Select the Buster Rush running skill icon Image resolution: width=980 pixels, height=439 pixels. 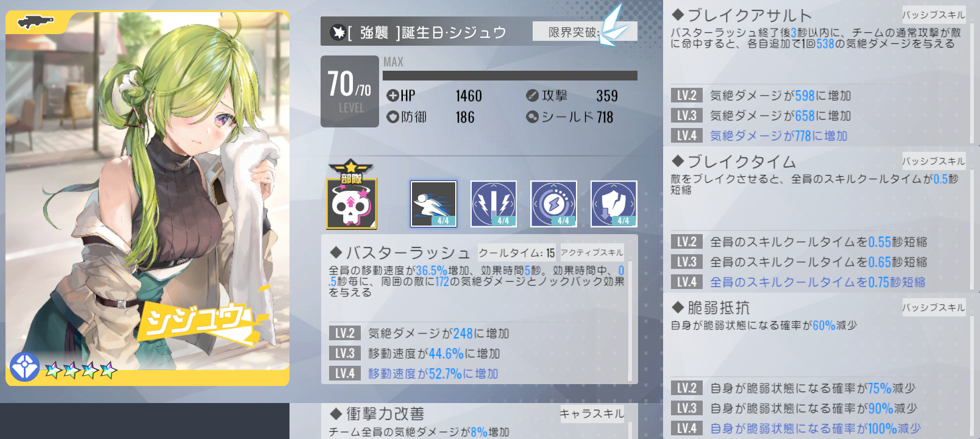[433, 204]
